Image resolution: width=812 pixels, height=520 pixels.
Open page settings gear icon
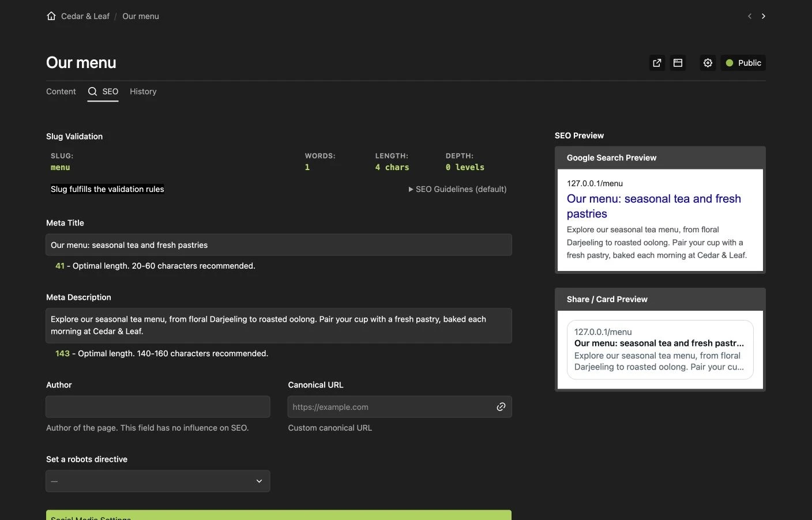click(x=708, y=63)
